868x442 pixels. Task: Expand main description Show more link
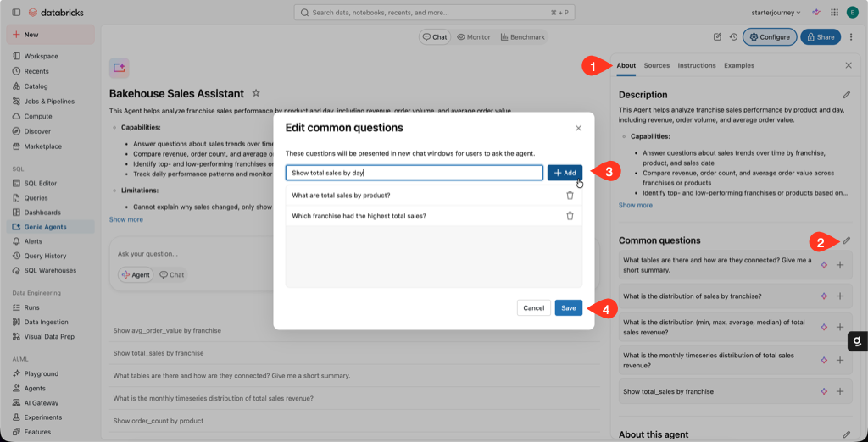point(125,219)
